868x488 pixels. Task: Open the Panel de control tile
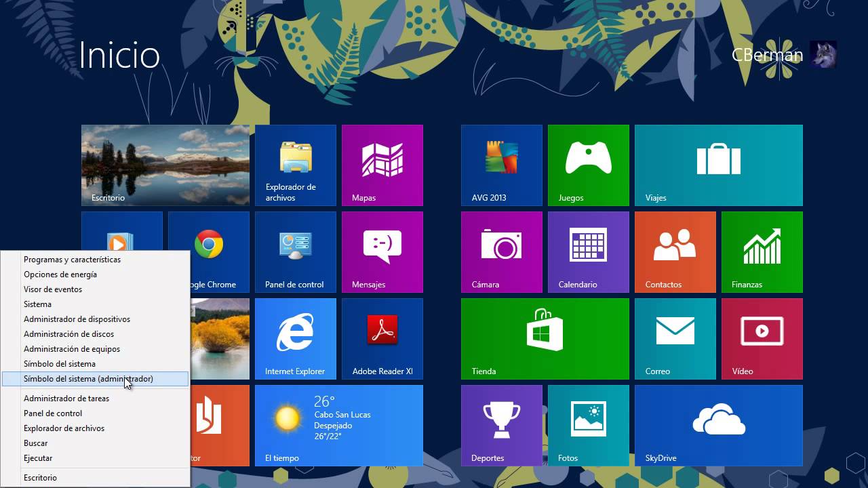[296, 252]
